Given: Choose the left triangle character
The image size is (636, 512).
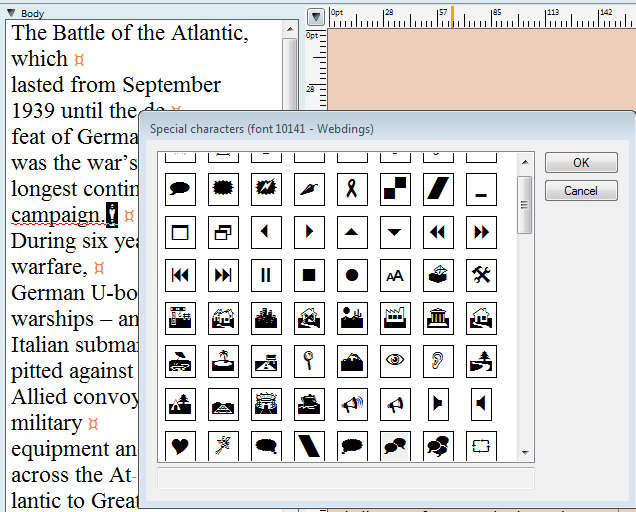Looking at the screenshot, I should [x=266, y=232].
